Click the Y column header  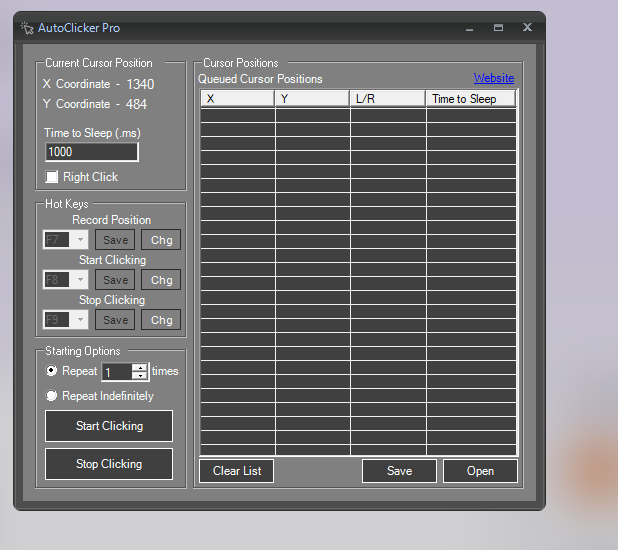(x=313, y=99)
